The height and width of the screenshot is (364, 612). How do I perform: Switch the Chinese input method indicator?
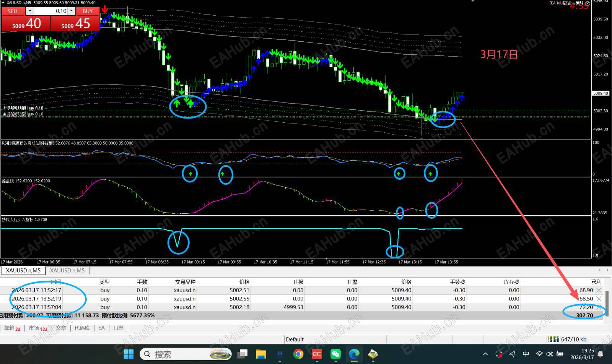pos(526,354)
